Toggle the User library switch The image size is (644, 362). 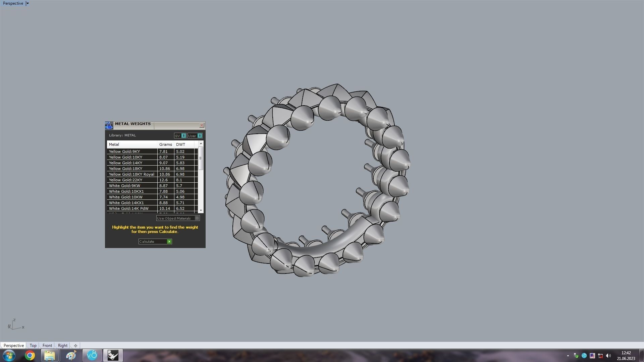click(200, 136)
